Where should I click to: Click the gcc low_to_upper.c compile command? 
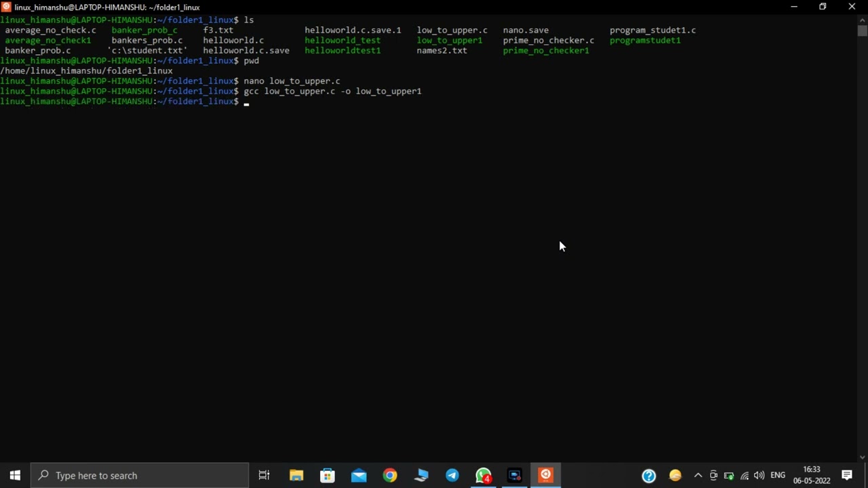(332, 91)
